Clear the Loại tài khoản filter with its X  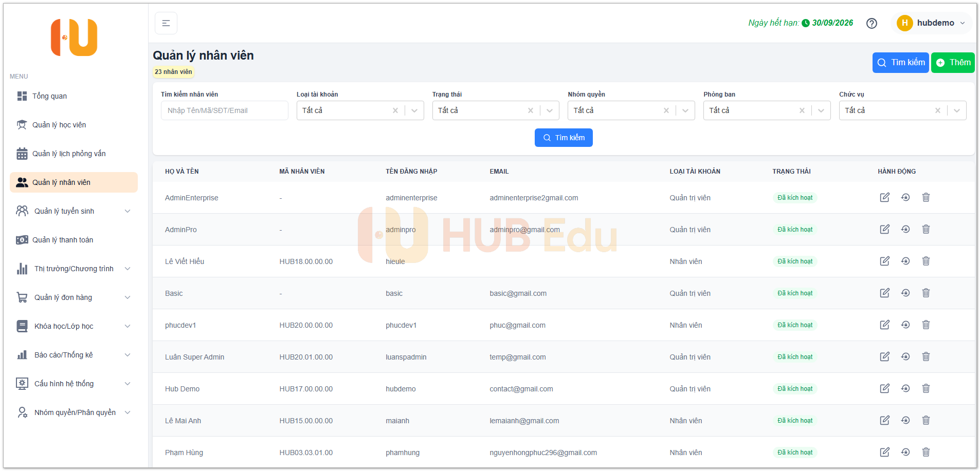click(x=395, y=110)
